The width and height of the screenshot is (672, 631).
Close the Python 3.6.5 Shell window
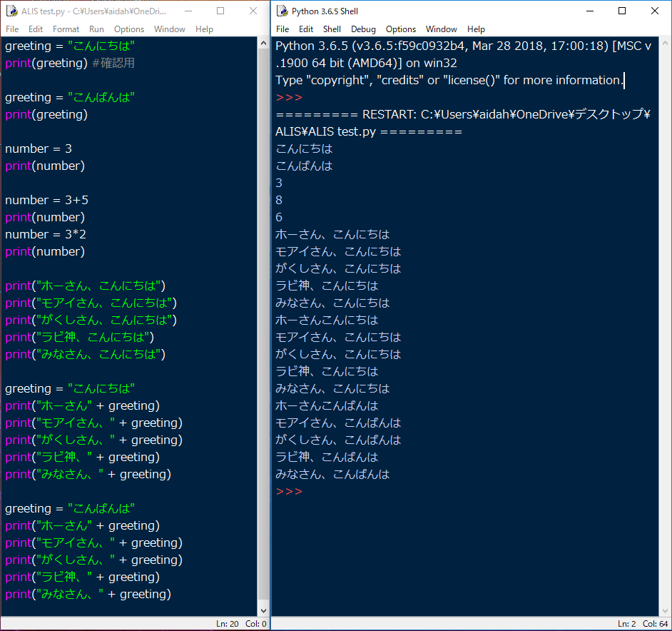pyautogui.click(x=654, y=11)
